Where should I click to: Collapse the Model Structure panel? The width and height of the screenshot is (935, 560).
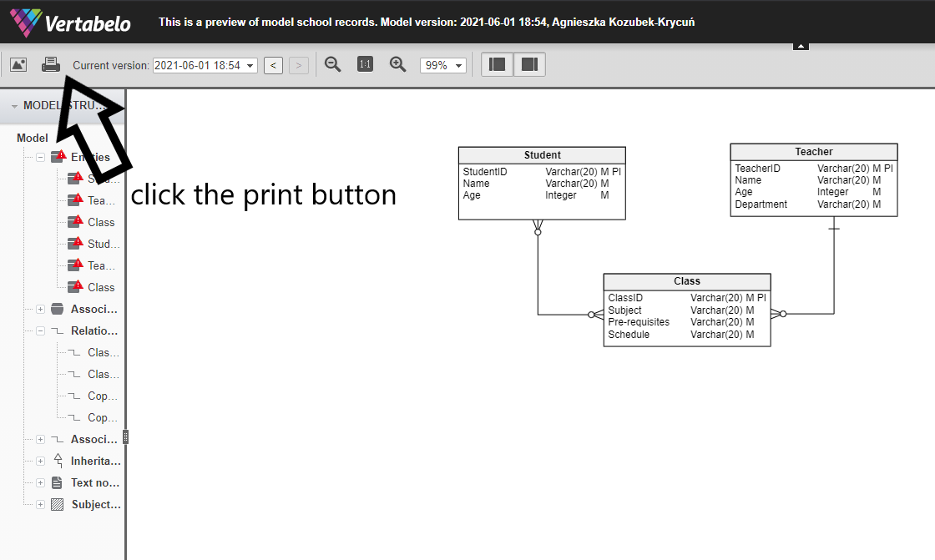14,106
